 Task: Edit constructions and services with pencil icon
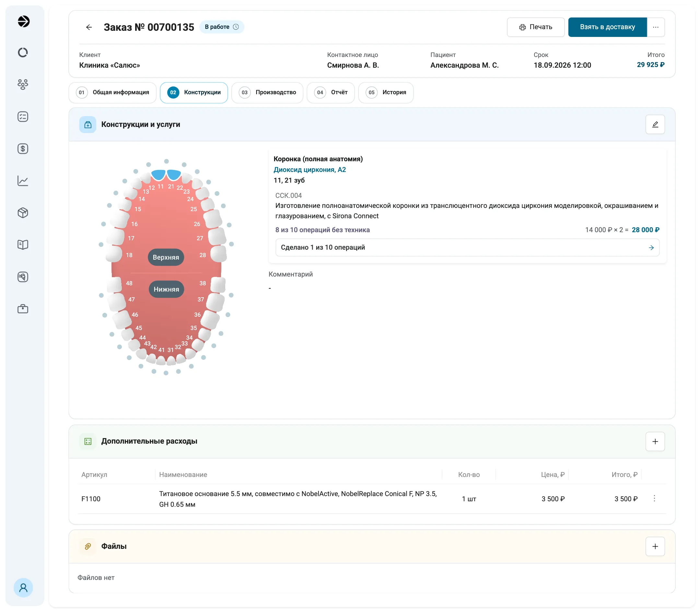coord(655,124)
